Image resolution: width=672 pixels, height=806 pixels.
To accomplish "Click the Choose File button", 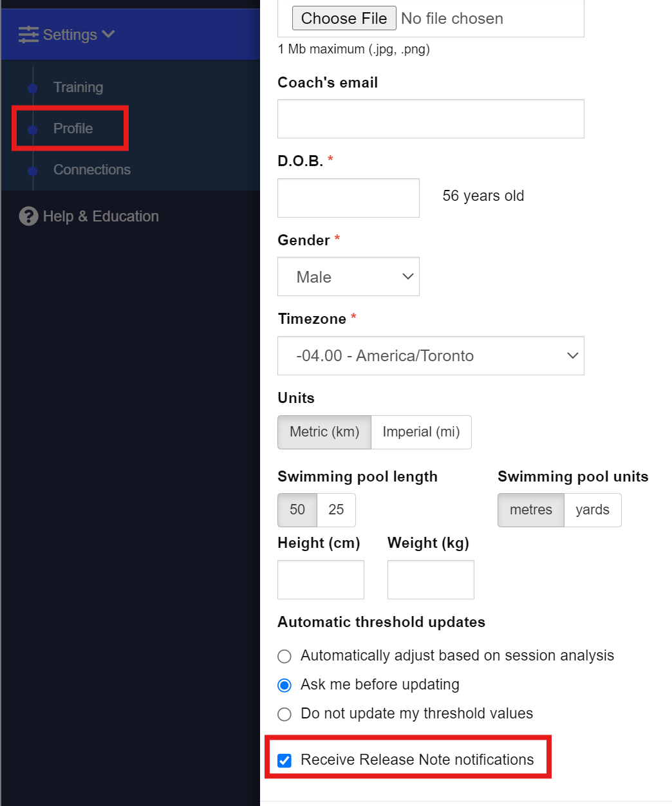I will [x=344, y=18].
